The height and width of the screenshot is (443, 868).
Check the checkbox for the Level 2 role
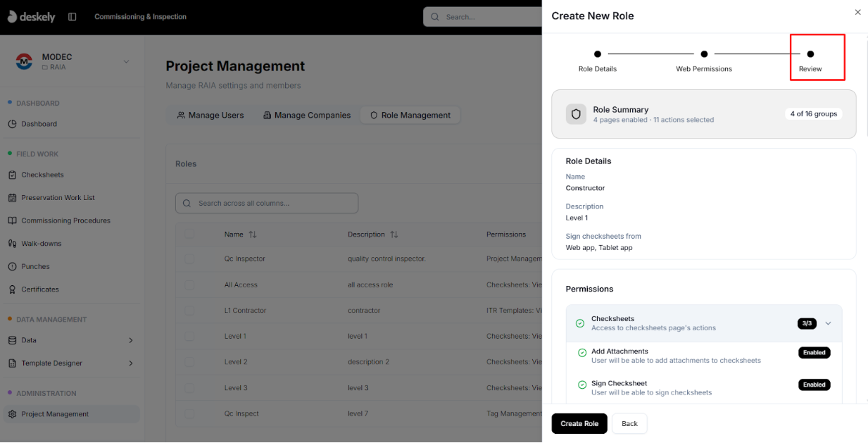(189, 361)
